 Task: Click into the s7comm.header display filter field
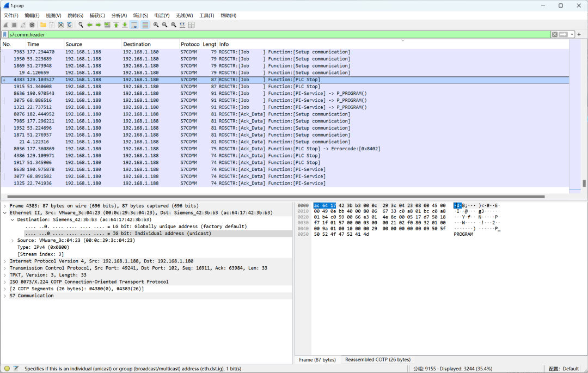(x=279, y=34)
